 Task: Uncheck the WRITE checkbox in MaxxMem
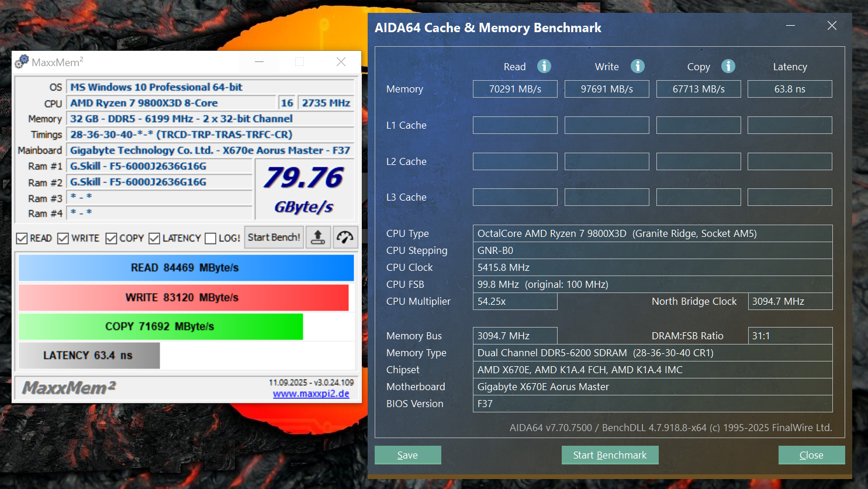(x=63, y=238)
